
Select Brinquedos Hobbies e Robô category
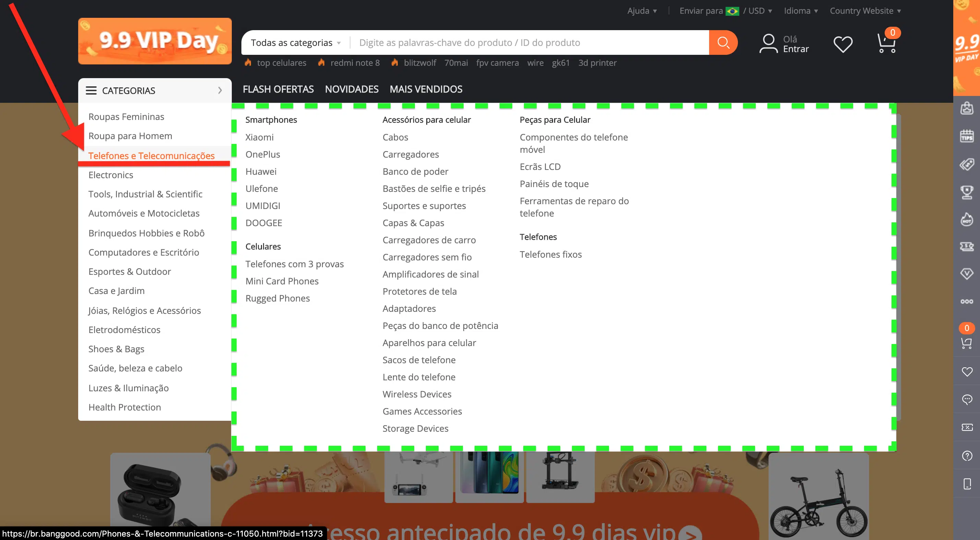(146, 233)
